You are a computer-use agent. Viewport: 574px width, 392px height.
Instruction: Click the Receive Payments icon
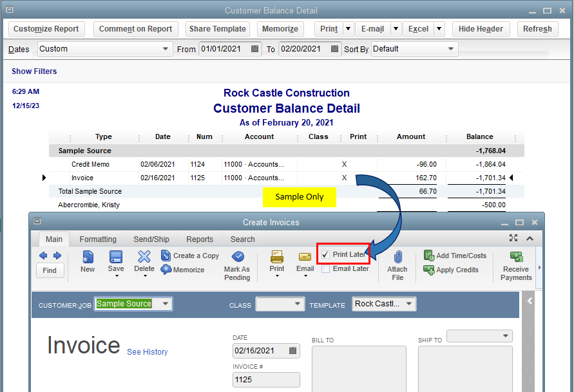coord(516,257)
